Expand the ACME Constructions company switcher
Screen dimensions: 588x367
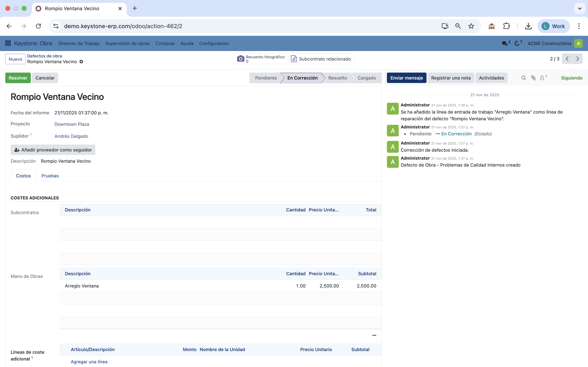click(x=549, y=43)
